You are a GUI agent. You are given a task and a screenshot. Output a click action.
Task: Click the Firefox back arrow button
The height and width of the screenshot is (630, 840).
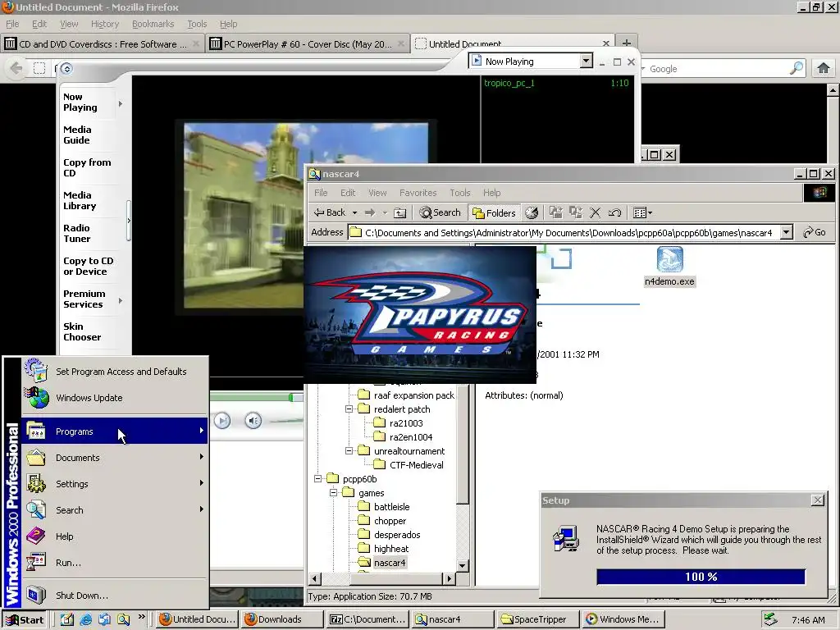point(16,68)
